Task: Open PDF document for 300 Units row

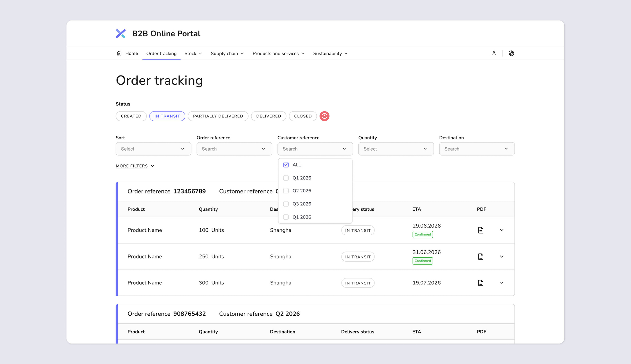Action: (481, 283)
